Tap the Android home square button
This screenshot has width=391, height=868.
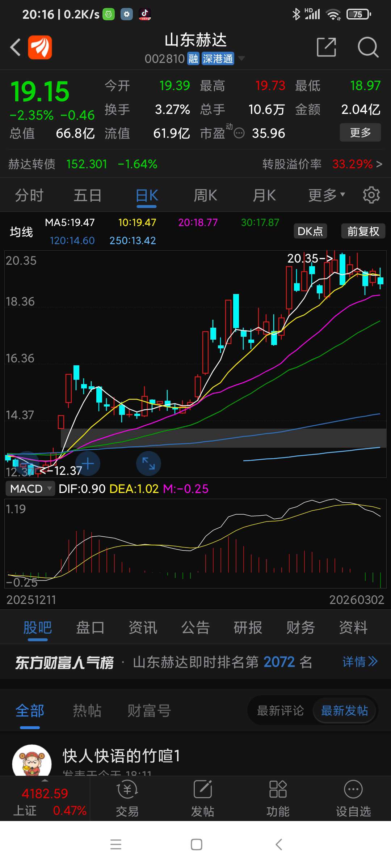pos(196,844)
